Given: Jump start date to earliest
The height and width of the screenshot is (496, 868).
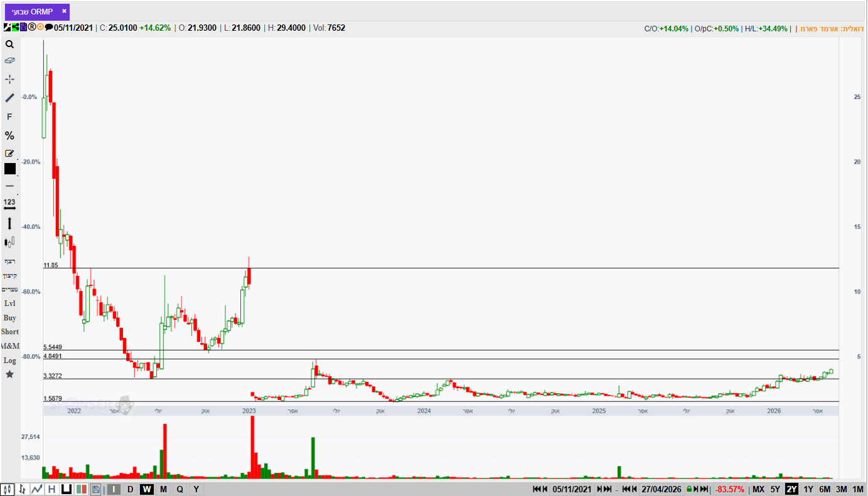Looking at the screenshot, I should click(x=537, y=489).
